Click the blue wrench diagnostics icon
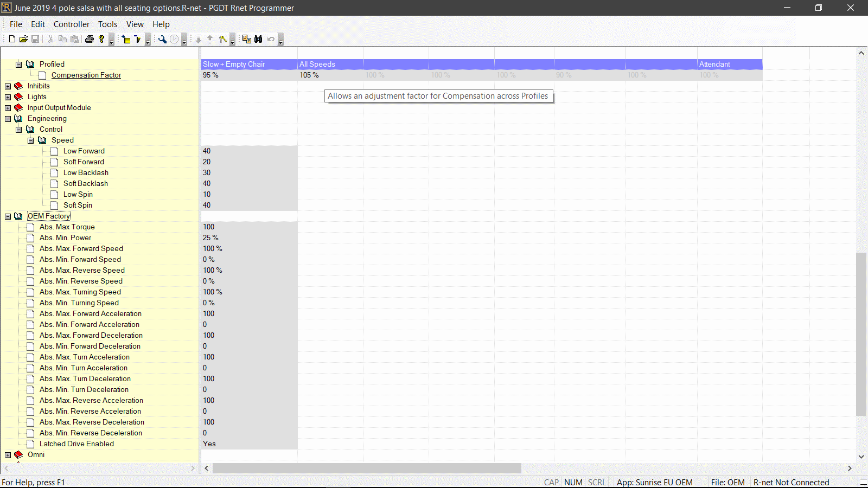The width and height of the screenshot is (868, 488). [162, 39]
